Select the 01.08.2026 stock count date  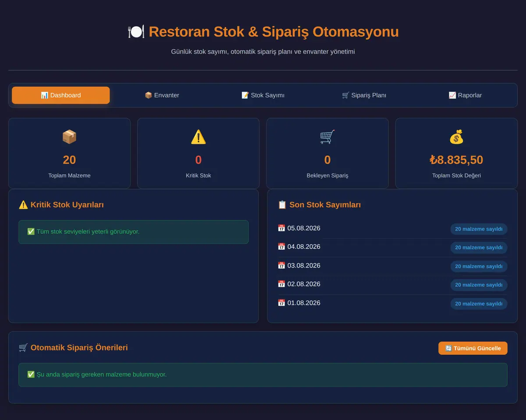(x=304, y=303)
